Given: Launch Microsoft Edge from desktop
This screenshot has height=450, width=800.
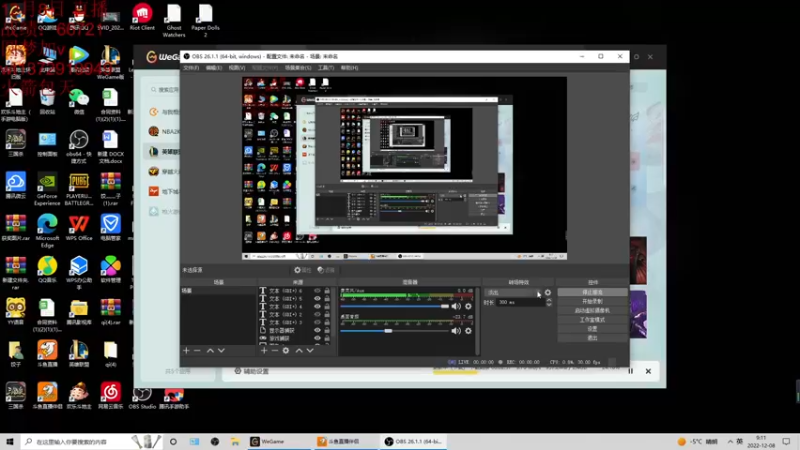Looking at the screenshot, I should point(47,231).
